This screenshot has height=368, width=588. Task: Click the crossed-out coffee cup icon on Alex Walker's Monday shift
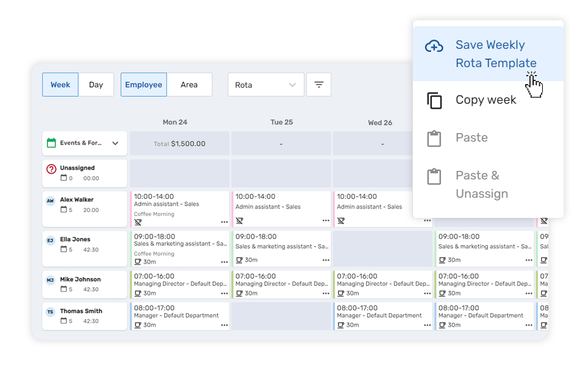pos(138,222)
